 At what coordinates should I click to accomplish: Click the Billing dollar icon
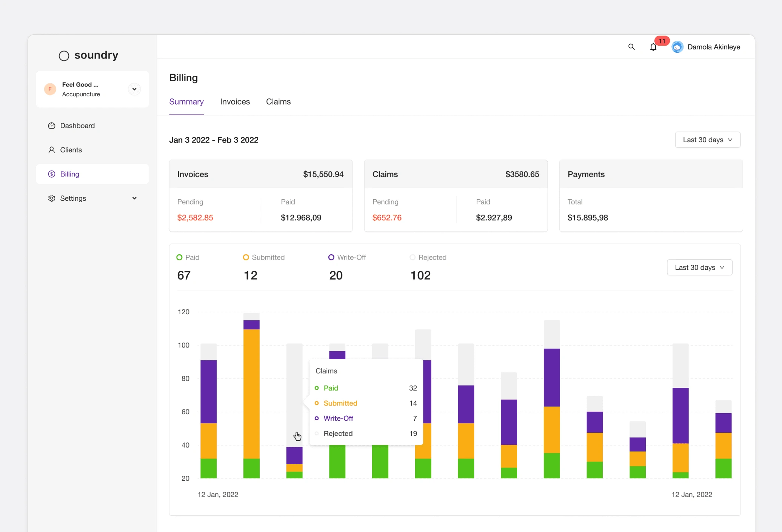pyautogui.click(x=52, y=174)
